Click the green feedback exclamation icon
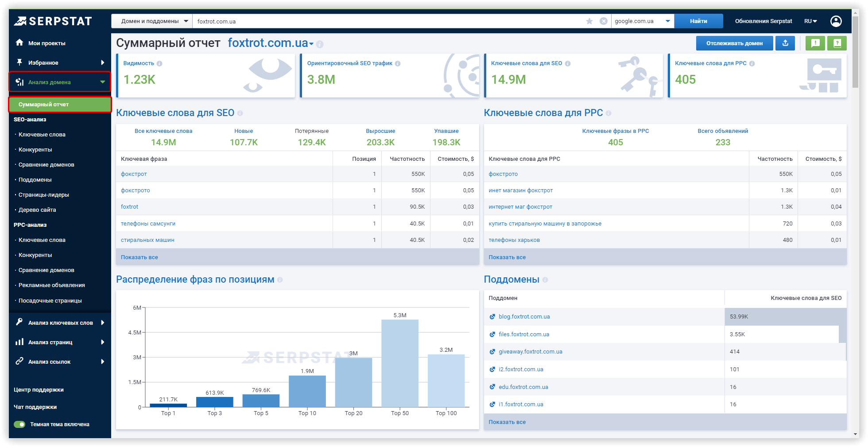Viewport: 868px width, 447px height. 815,43
